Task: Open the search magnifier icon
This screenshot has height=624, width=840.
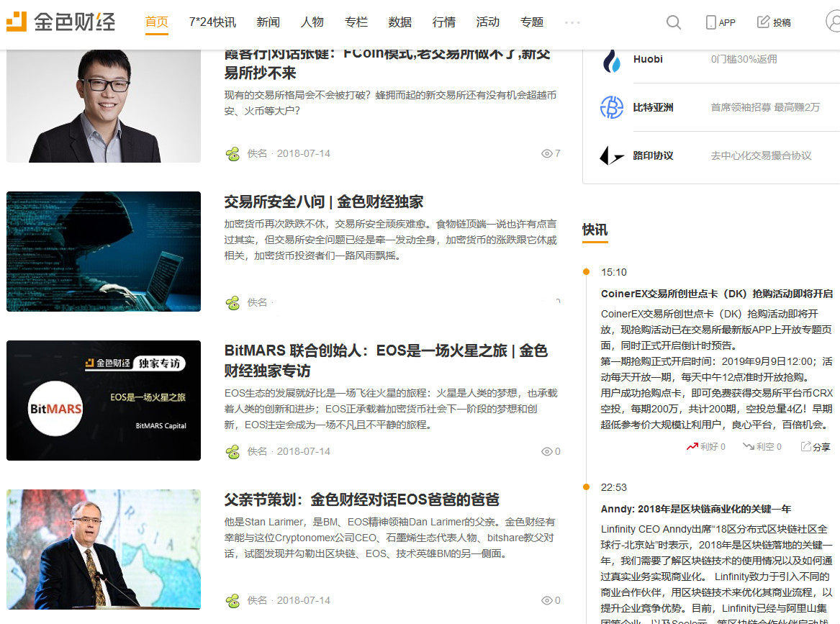Action: (x=674, y=22)
